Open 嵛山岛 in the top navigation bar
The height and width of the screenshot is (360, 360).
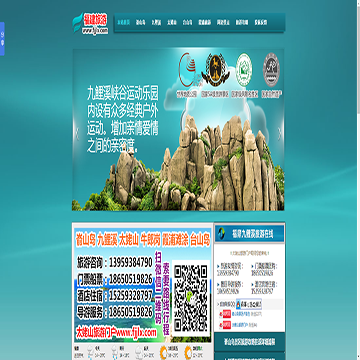[x=141, y=23]
